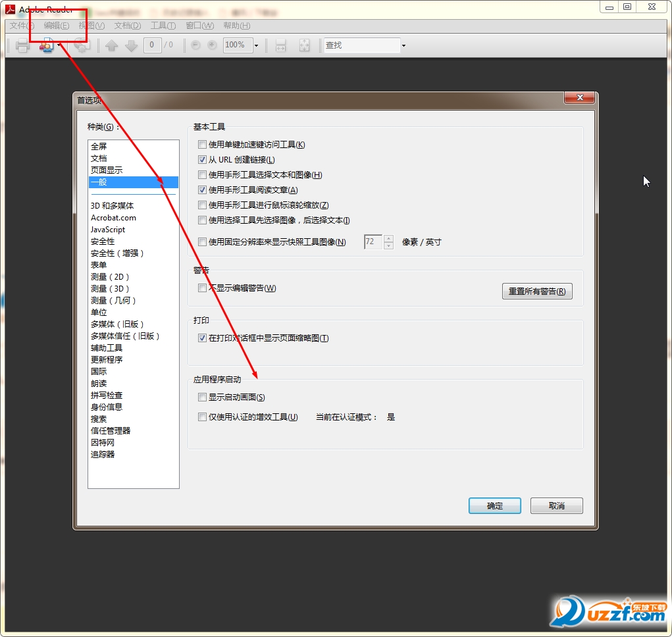This screenshot has height=637, width=672.
Task: Toggle 使用手形工具阅读文章 checkbox
Action: [x=202, y=190]
